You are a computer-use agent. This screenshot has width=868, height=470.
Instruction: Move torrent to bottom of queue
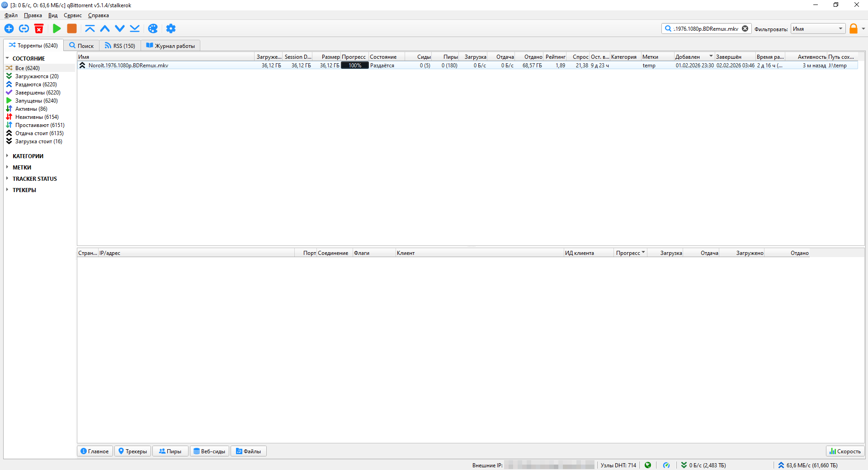[135, 28]
